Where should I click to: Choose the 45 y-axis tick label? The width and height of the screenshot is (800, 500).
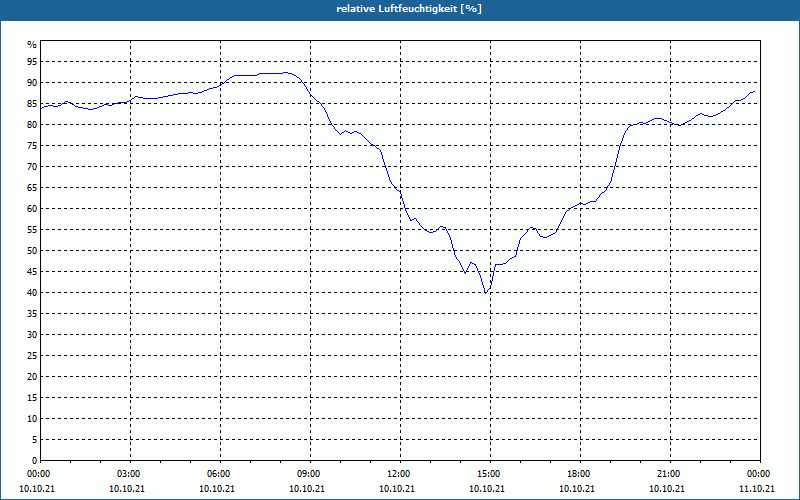pos(32,271)
